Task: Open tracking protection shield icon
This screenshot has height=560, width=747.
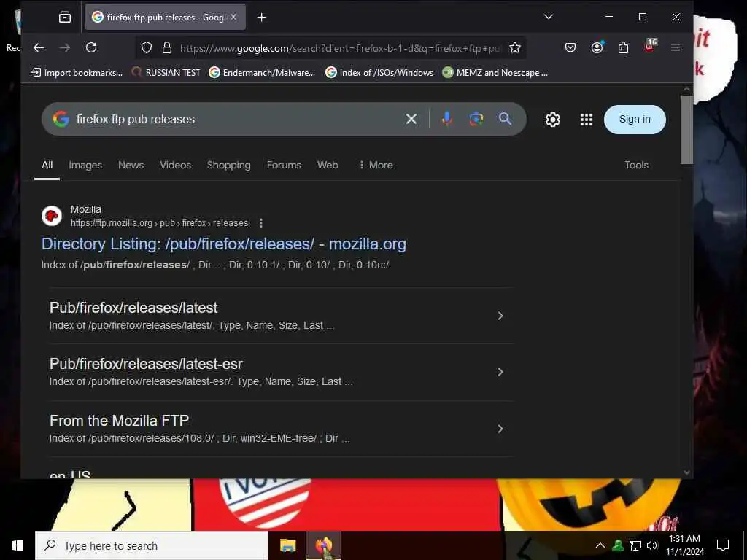Action: point(147,47)
